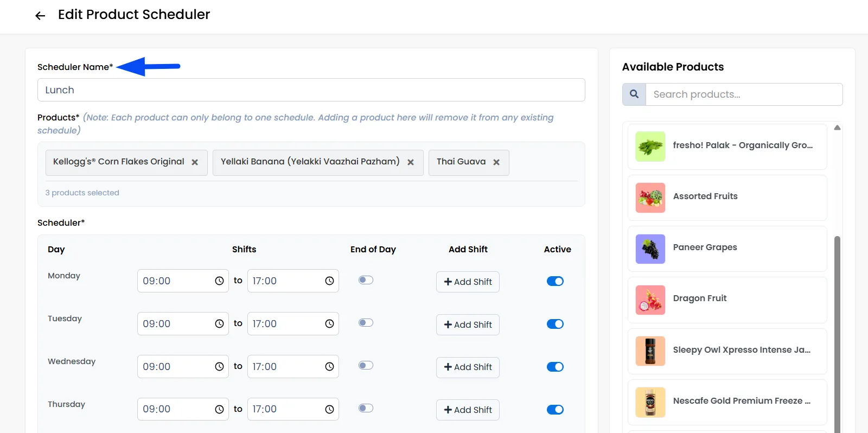Click the Nescafe Gold jar thumbnail
Screen dimensions: 868x433
pyautogui.click(x=650, y=402)
